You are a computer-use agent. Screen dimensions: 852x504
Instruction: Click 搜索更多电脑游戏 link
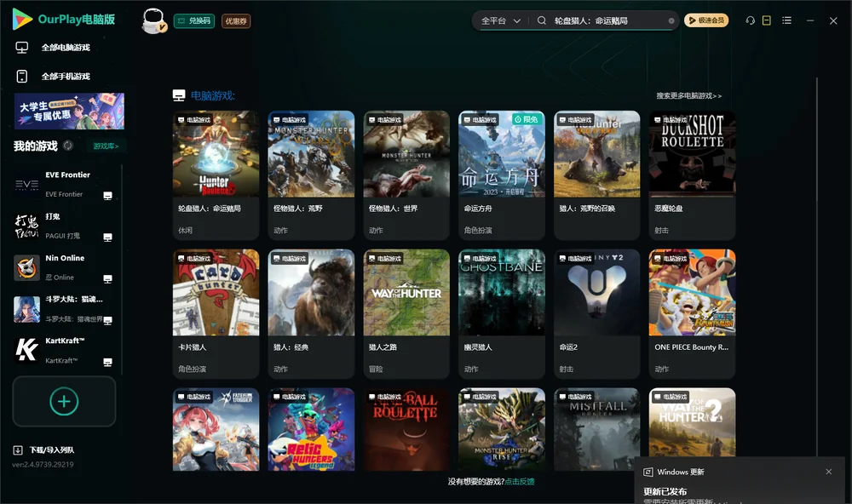(x=688, y=95)
